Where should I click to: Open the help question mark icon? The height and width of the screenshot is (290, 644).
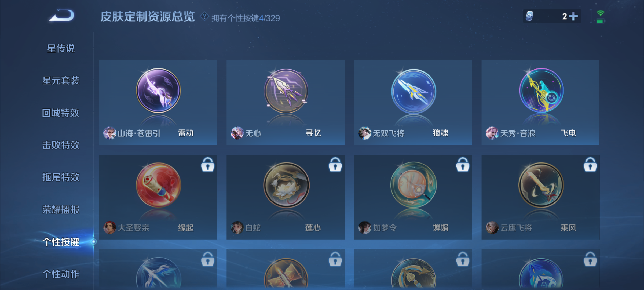pos(204,17)
